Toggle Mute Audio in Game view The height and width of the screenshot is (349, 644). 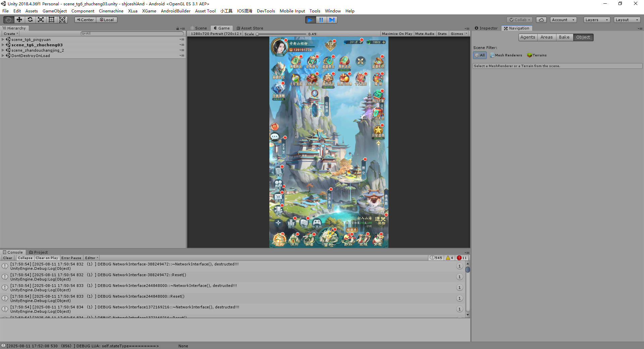click(x=425, y=34)
